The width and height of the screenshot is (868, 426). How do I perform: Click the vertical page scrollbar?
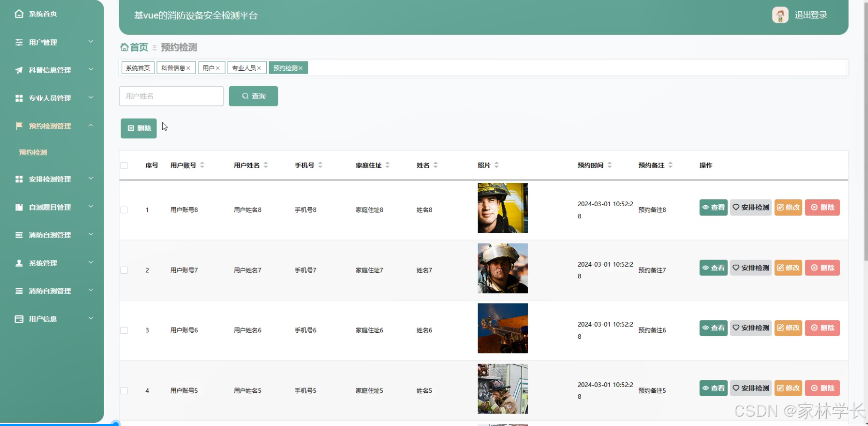(x=865, y=131)
